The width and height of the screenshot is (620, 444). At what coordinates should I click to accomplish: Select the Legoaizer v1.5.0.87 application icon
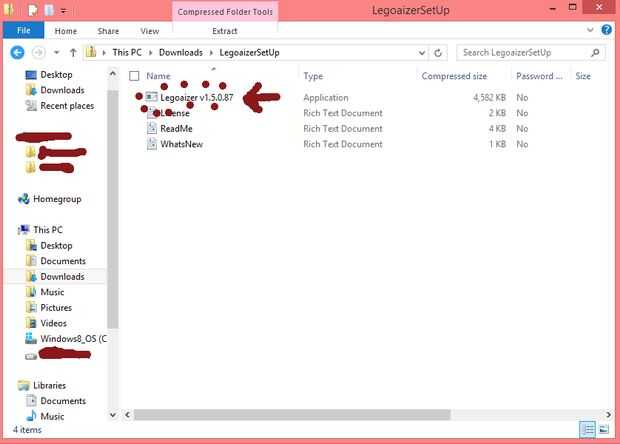point(151,97)
